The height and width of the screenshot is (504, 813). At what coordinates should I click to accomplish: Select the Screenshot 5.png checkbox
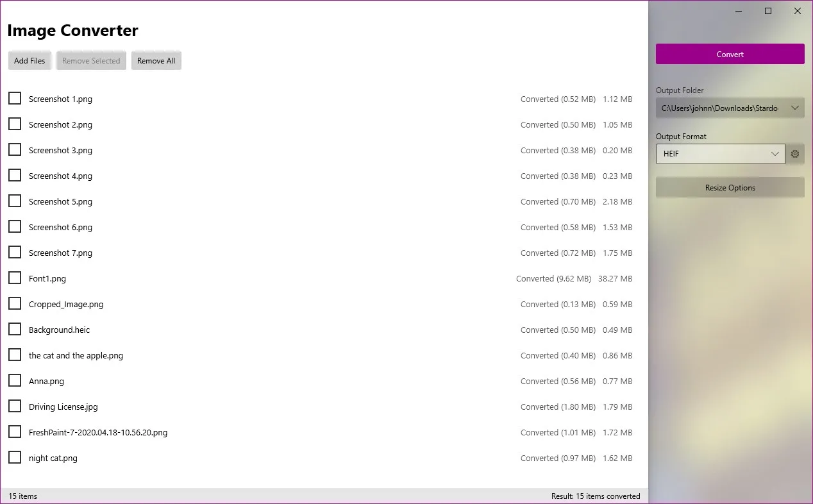tap(15, 201)
